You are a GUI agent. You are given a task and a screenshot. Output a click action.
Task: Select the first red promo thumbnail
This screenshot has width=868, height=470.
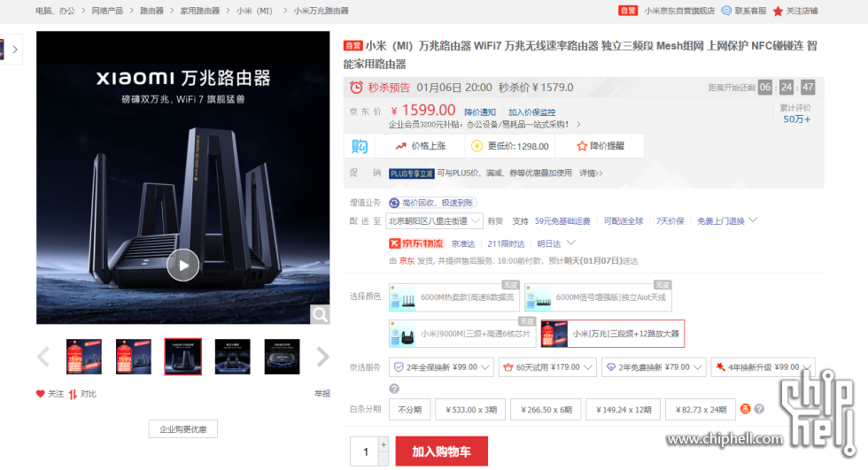point(83,357)
